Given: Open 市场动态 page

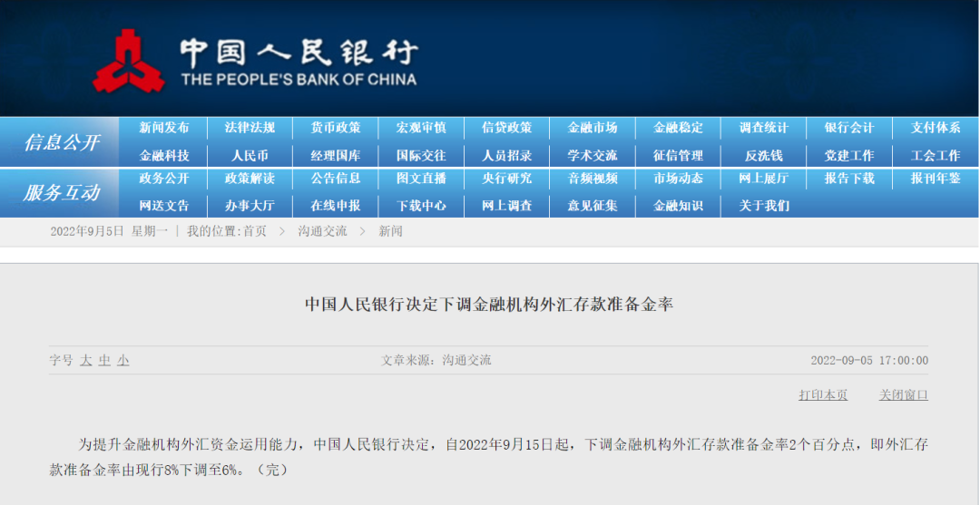Looking at the screenshot, I should click(678, 179).
